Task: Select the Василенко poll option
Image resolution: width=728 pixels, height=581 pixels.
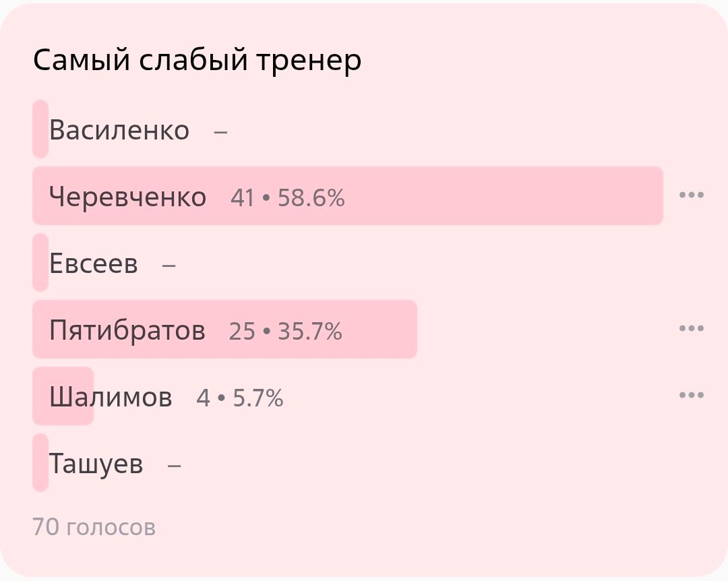Action: 119,130
